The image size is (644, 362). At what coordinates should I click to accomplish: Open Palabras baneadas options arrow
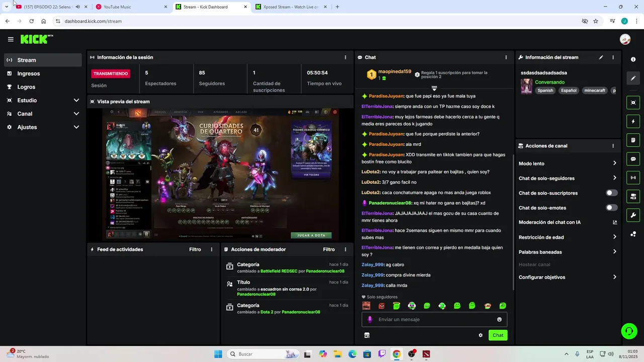[614, 252]
